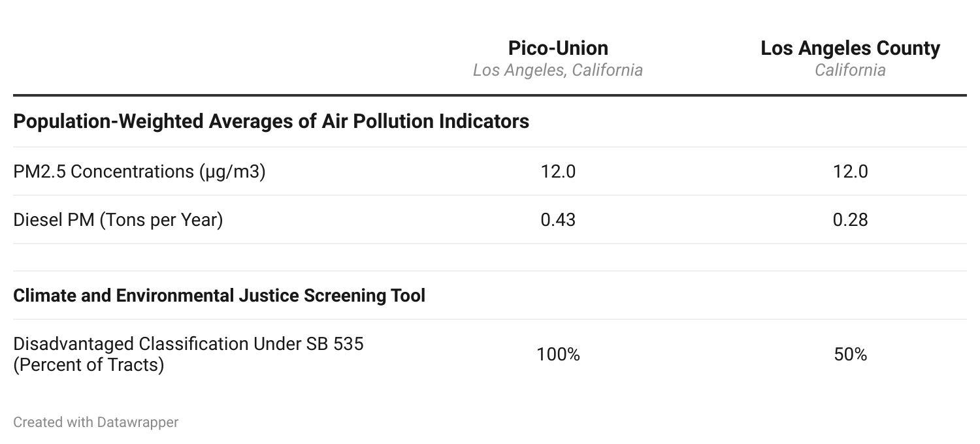Click the 'California' subtitle under Los Angeles County
The image size is (980, 444).
(850, 70)
